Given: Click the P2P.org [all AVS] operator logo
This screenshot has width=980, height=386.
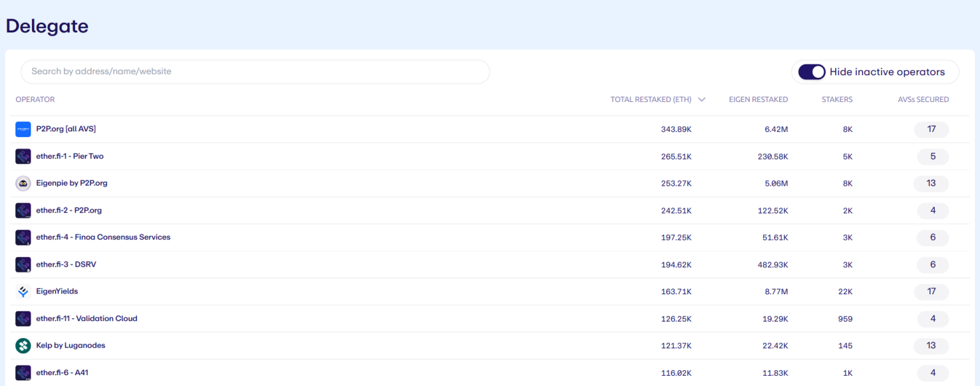Looking at the screenshot, I should tap(23, 130).
